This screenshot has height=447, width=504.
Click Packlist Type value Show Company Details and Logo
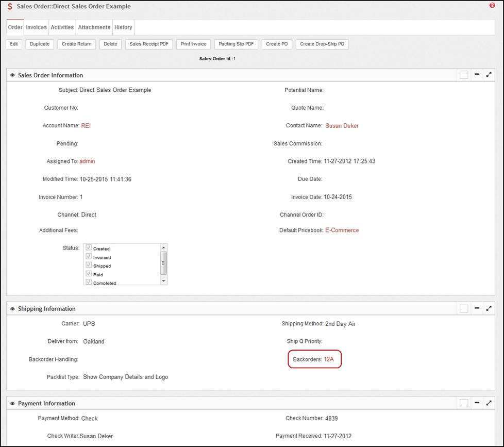click(x=125, y=377)
